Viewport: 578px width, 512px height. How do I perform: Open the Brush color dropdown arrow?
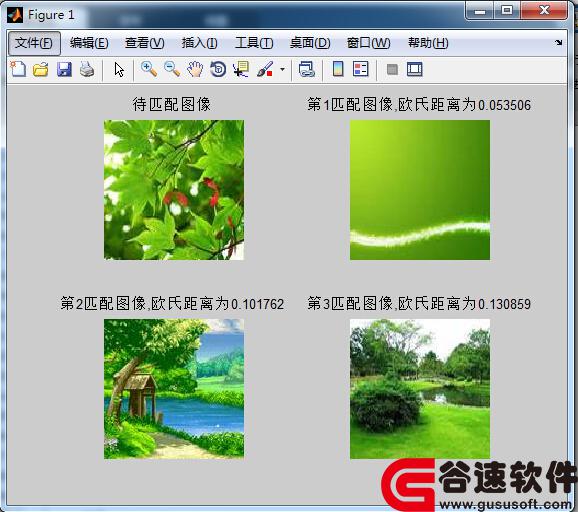282,69
